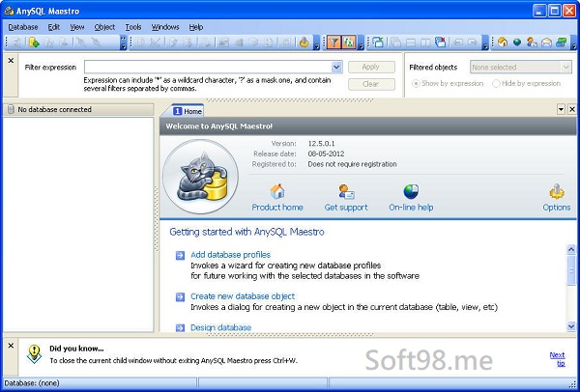Open the Edit menu
This screenshot has width=580, height=392.
(53, 27)
